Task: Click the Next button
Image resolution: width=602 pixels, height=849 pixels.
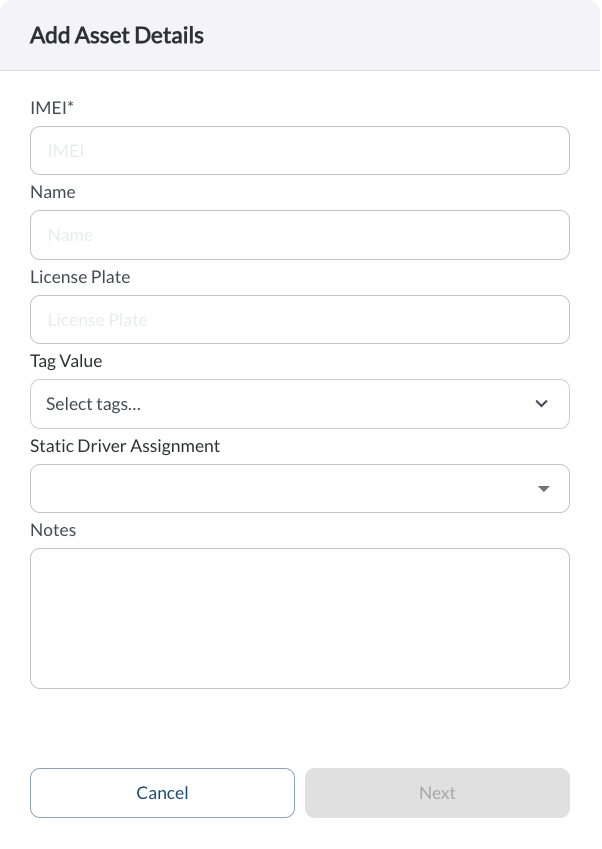Action: (437, 793)
